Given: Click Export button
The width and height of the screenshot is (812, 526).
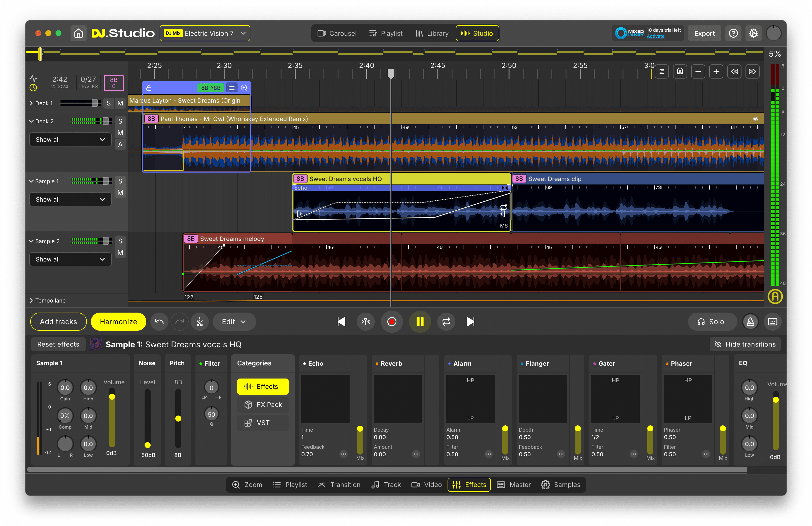Looking at the screenshot, I should 704,33.
